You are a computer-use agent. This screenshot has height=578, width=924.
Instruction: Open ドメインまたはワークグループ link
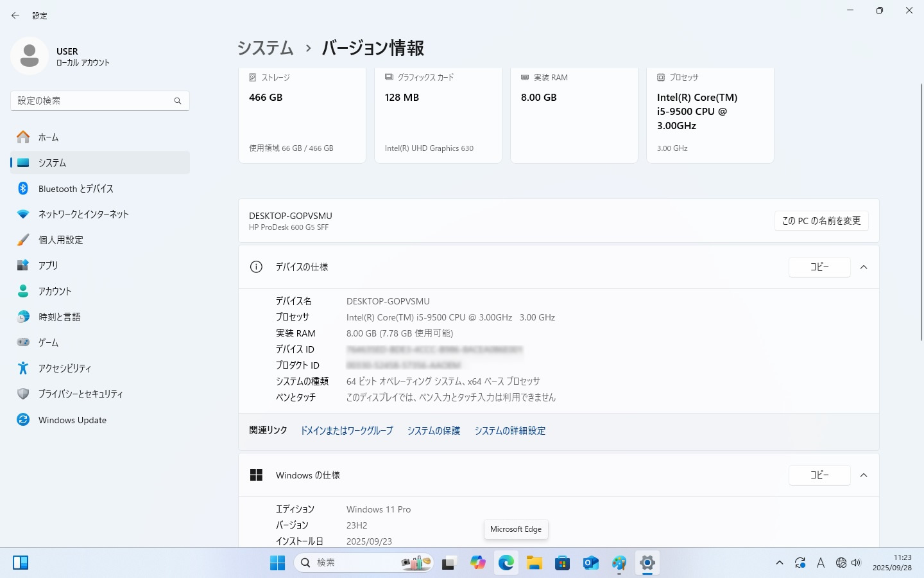pyautogui.click(x=346, y=431)
